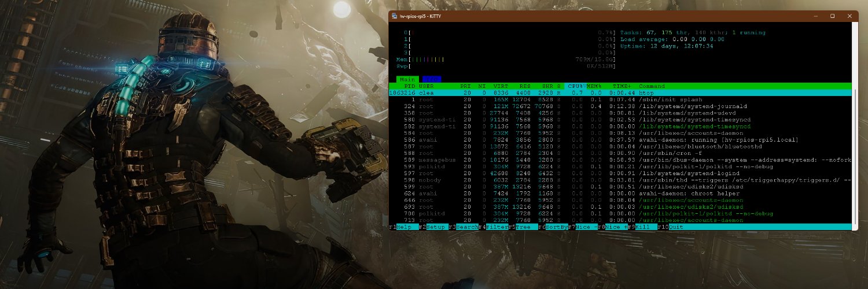Viewport: 868px width, 289px height.
Task: Select the /sbin/init splash process row
Action: pyautogui.click(x=620, y=99)
